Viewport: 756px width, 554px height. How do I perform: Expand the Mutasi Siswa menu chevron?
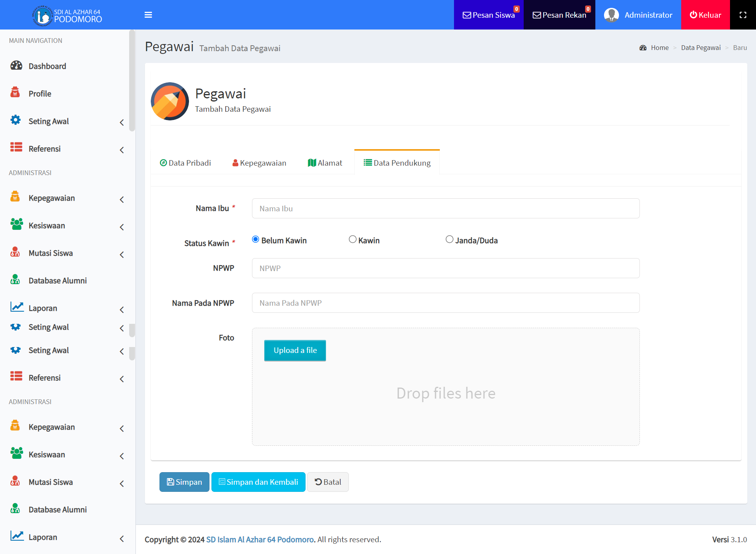pyautogui.click(x=122, y=255)
